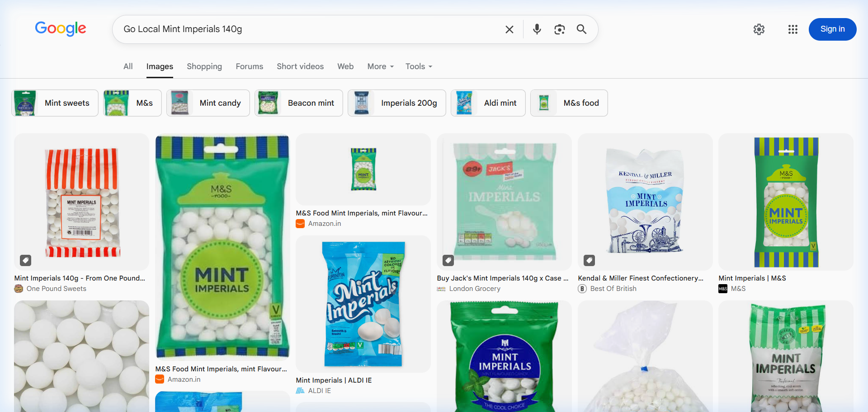The width and height of the screenshot is (868, 412).
Task: Click Amazon.in source under small M&S image
Action: coord(325,224)
